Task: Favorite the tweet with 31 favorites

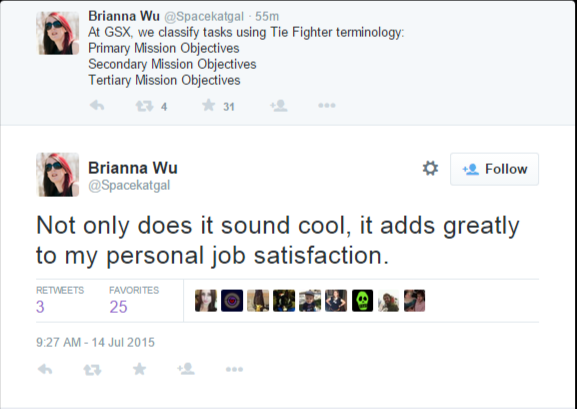Action: click(209, 105)
